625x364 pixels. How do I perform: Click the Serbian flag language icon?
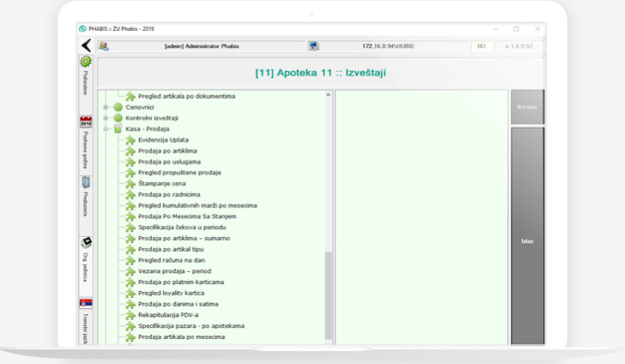tap(86, 303)
